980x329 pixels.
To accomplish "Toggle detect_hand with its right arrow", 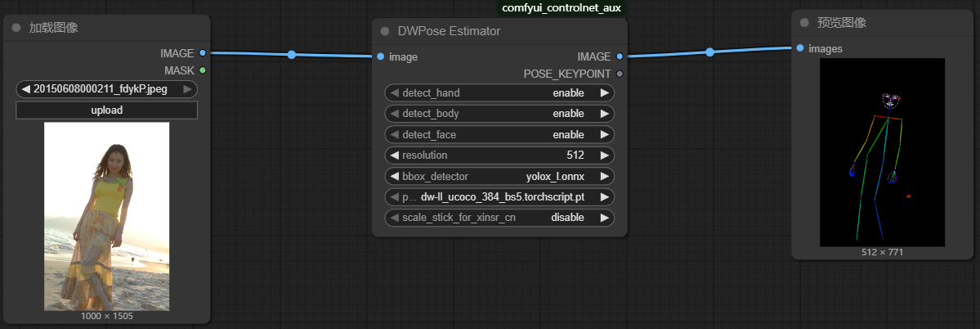I will coord(604,92).
